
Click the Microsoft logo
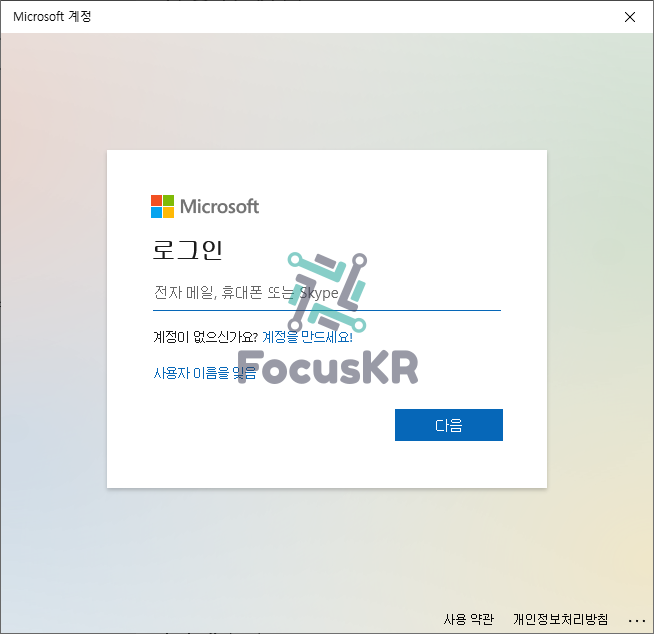[x=205, y=206]
